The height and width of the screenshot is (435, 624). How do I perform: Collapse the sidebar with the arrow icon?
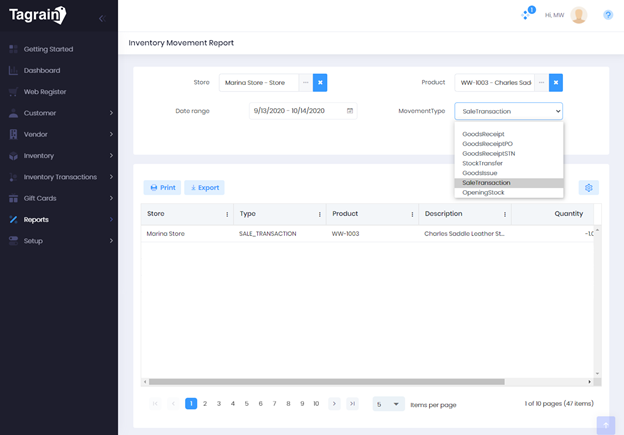click(x=101, y=18)
